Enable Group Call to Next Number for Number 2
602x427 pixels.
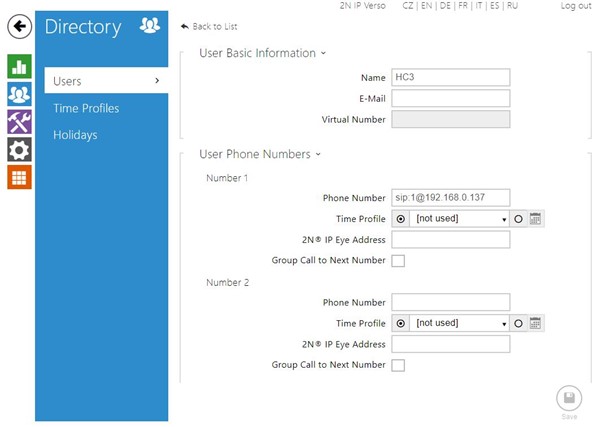[398, 366]
